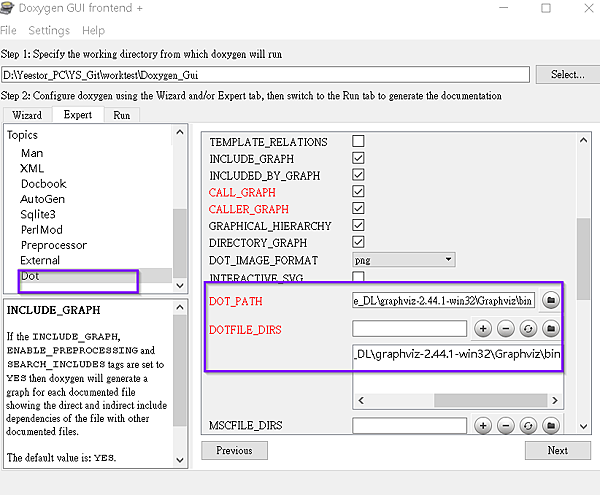Viewport: 600px width, 495px height.
Task: Click options panel vertical scrollbar thumb
Action: pos(583,259)
